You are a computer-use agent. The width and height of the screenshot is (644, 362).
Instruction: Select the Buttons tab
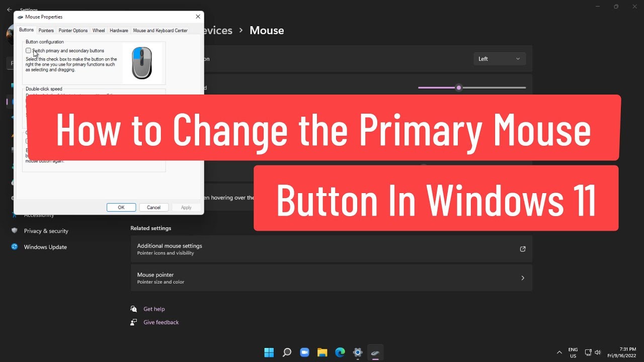pyautogui.click(x=27, y=30)
